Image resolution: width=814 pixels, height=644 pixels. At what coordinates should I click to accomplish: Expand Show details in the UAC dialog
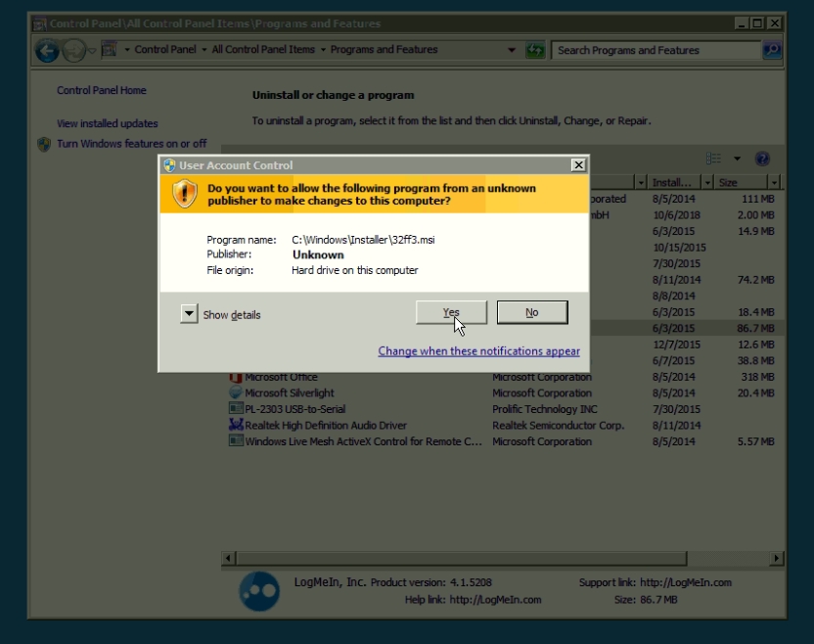point(190,314)
